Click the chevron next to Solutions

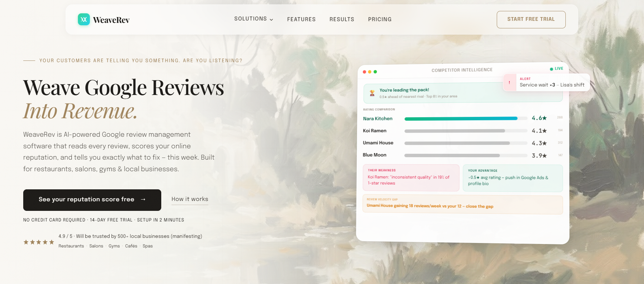[x=271, y=20]
